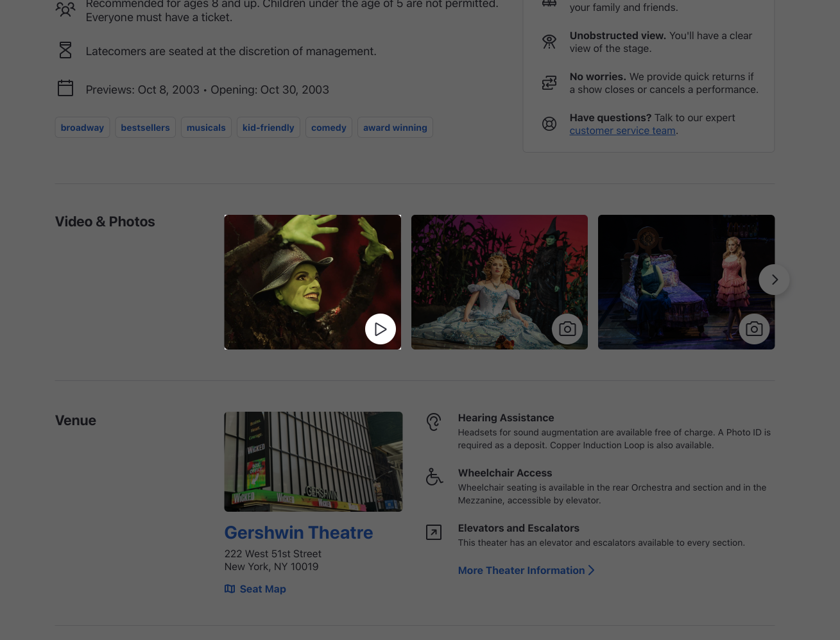Click the camera icon on Glinda photo
The height and width of the screenshot is (640, 840).
pyautogui.click(x=567, y=329)
